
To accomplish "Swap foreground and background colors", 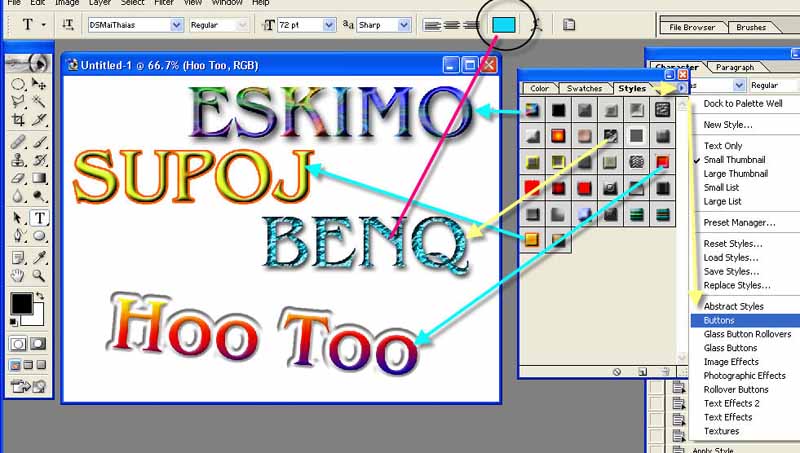I will (x=40, y=296).
